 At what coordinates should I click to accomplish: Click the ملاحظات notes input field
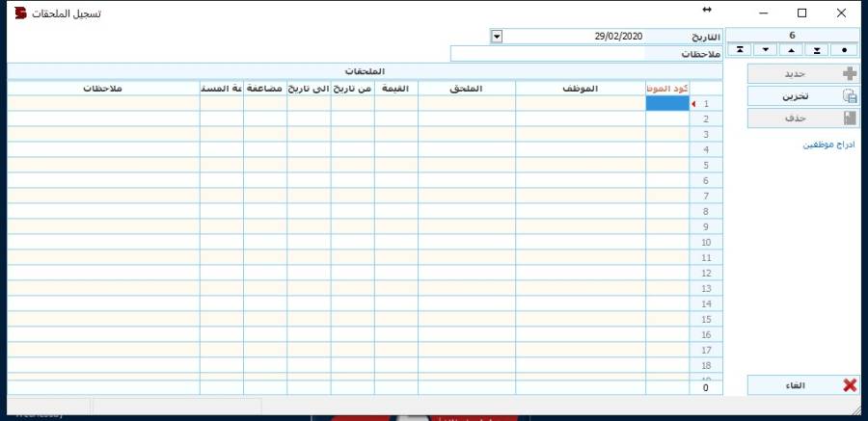[x=548, y=54]
